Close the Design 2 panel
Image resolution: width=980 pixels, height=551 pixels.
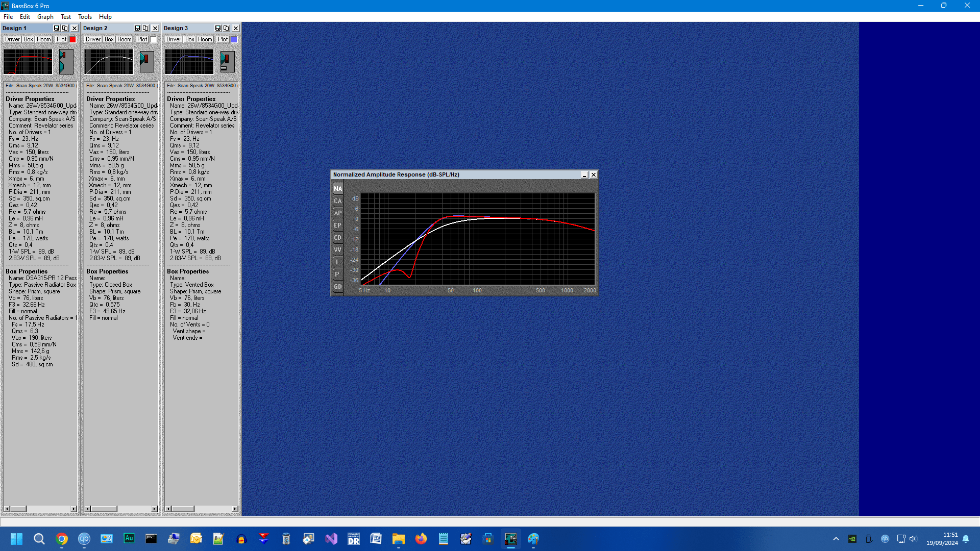pos(155,28)
